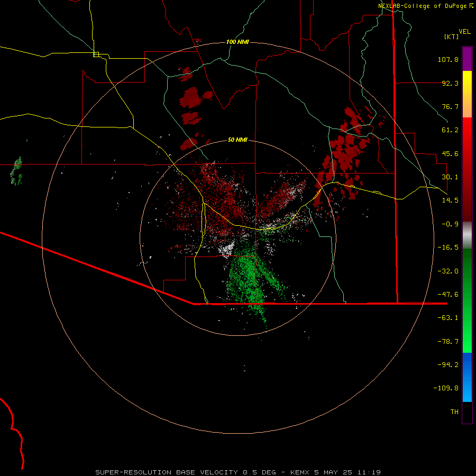Viewport: 476px width, 476px height.
Task: Click the 107.8 velocity scale value
Action: [x=448, y=59]
